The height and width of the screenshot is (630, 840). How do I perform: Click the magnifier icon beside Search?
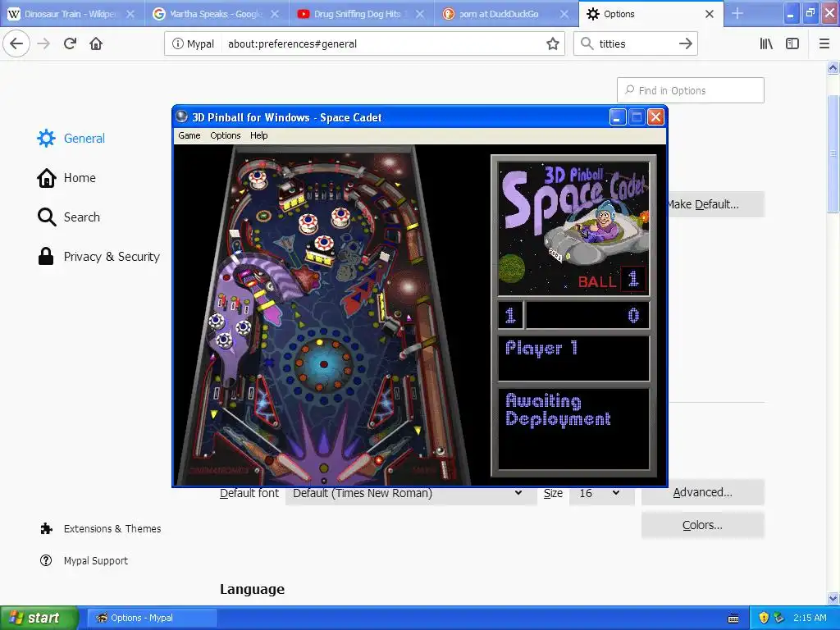click(x=47, y=217)
